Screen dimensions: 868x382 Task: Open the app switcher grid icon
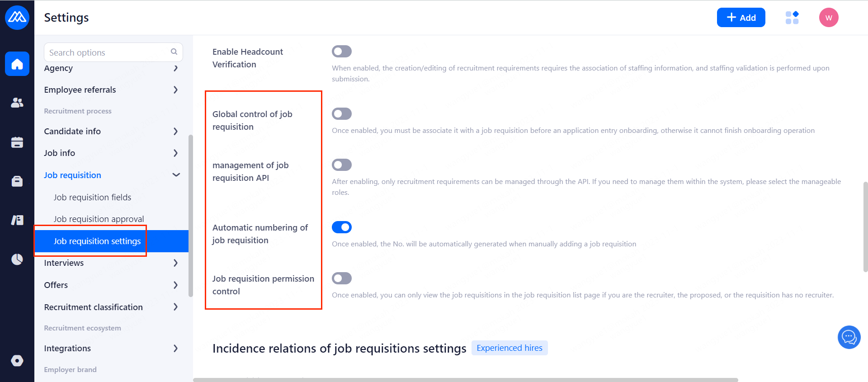click(792, 18)
